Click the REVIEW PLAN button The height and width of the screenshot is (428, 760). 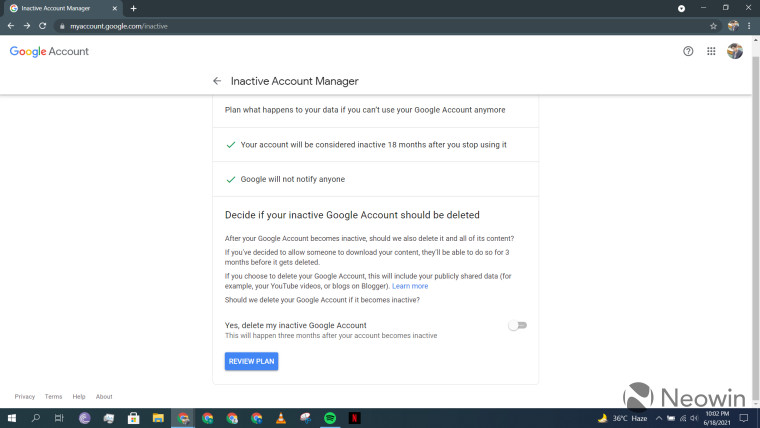pos(251,361)
